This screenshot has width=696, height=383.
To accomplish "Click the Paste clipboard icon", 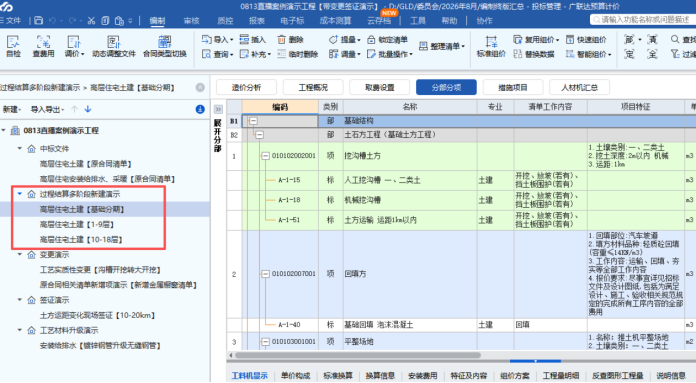I will (119, 20).
